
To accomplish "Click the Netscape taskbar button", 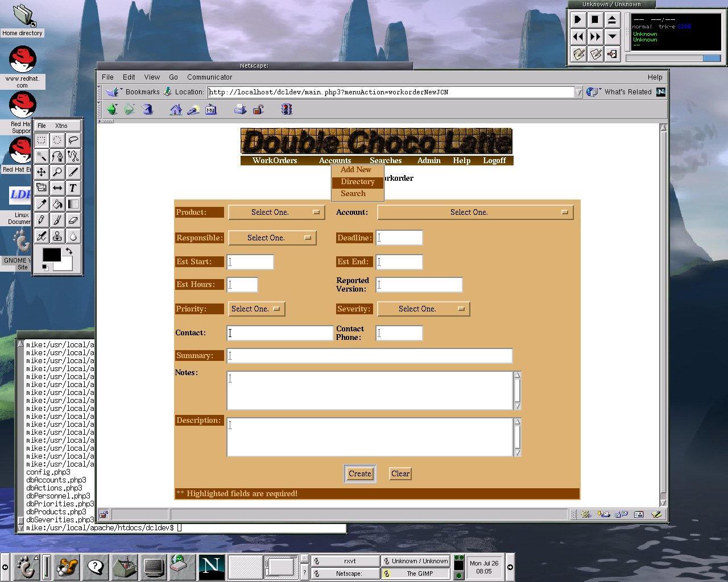I will pos(345,573).
